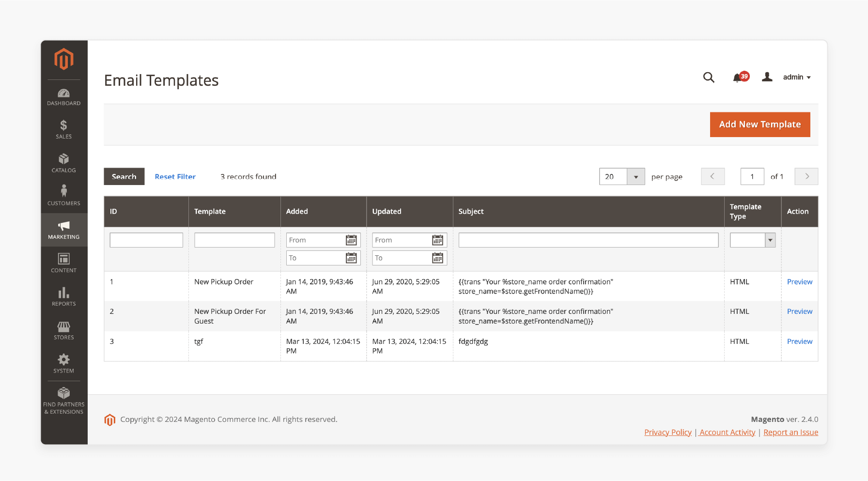Focus the ID filter input
The image size is (868, 481).
[x=146, y=240]
